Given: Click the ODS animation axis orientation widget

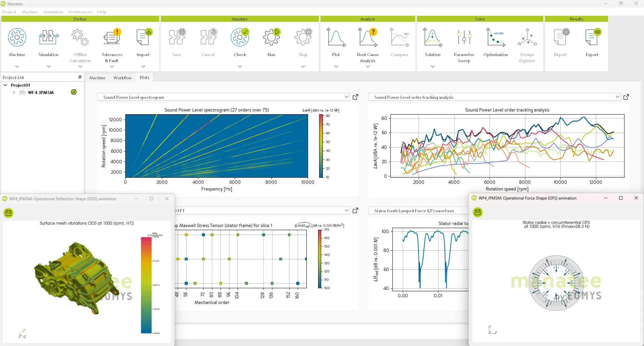Looking at the screenshot, I should tap(22, 334).
